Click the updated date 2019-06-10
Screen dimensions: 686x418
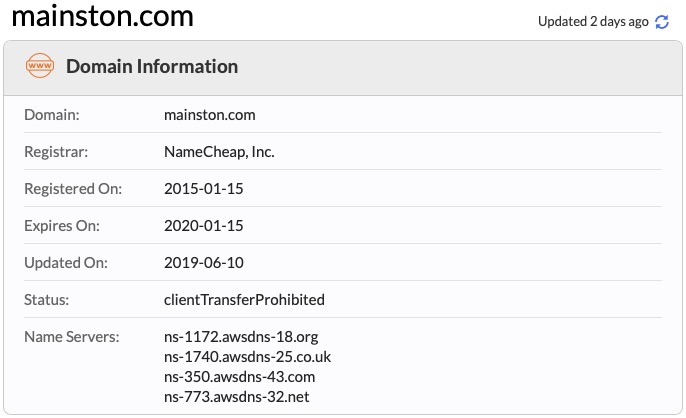(204, 263)
